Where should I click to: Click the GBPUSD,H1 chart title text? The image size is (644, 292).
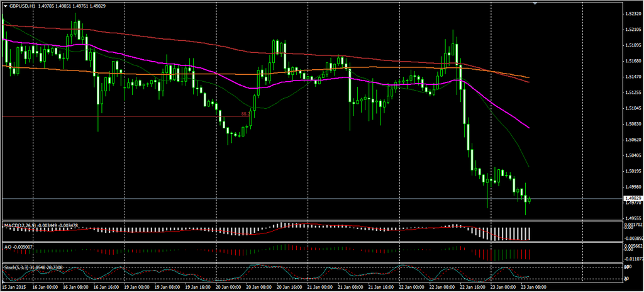tap(21, 7)
